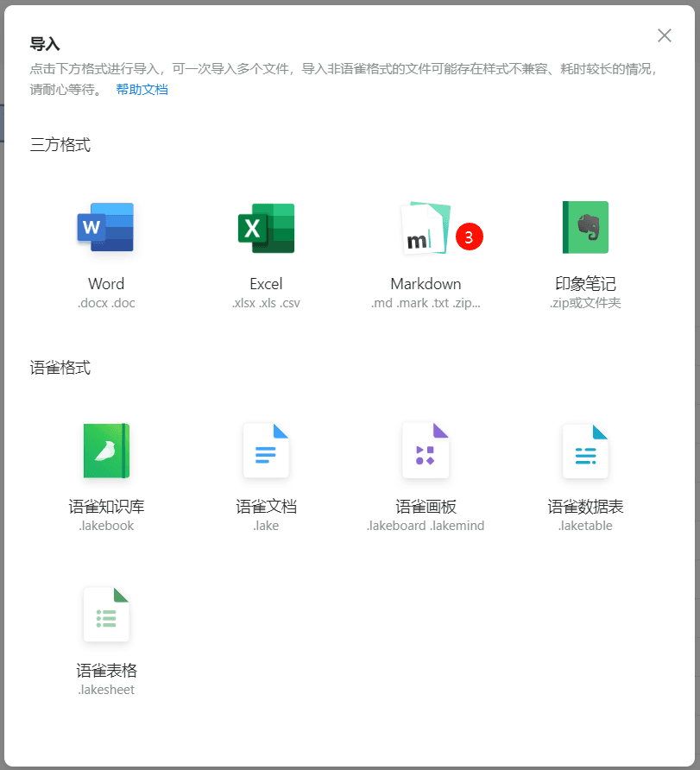700x770 pixels.
Task: Select the Word import icon
Action: [105, 227]
